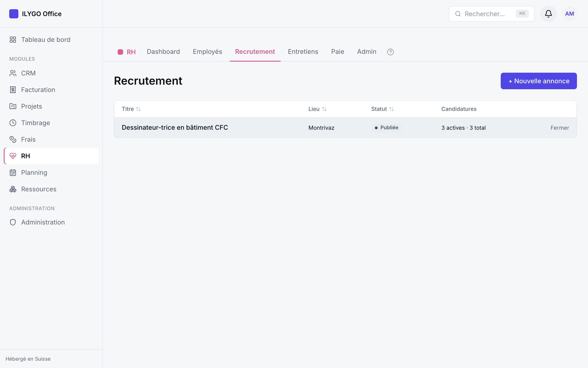Open notifications bell

pos(548,14)
